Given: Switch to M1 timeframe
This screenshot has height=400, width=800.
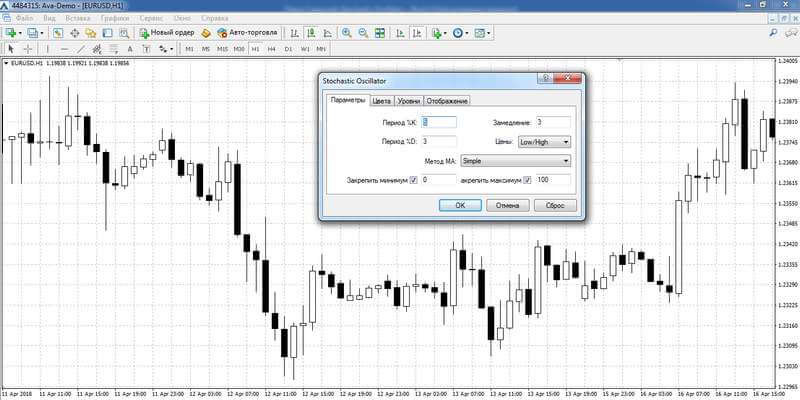Looking at the screenshot, I should tap(189, 49).
